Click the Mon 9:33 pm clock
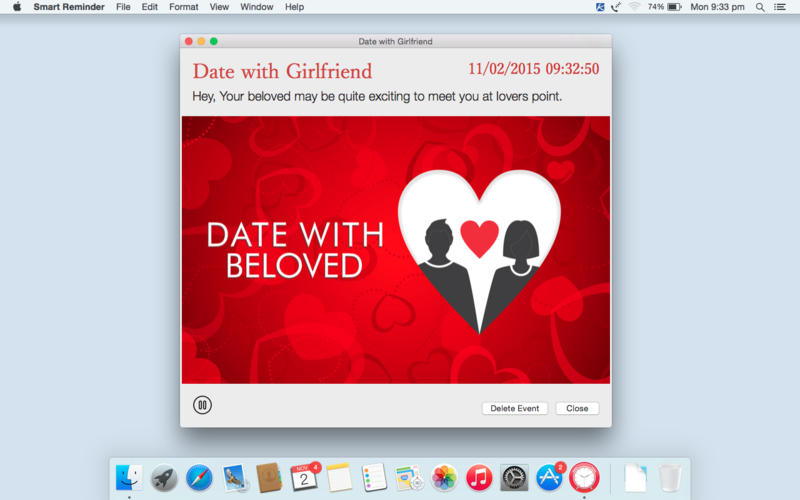 coord(717,7)
